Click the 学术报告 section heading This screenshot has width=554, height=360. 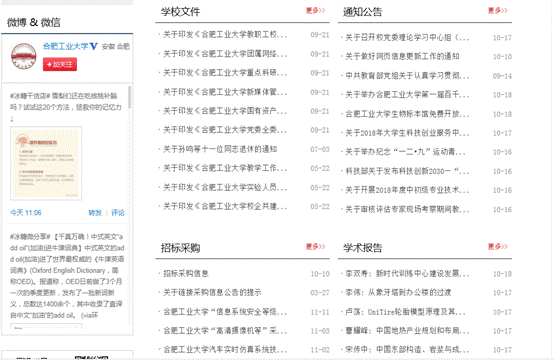[363, 248]
